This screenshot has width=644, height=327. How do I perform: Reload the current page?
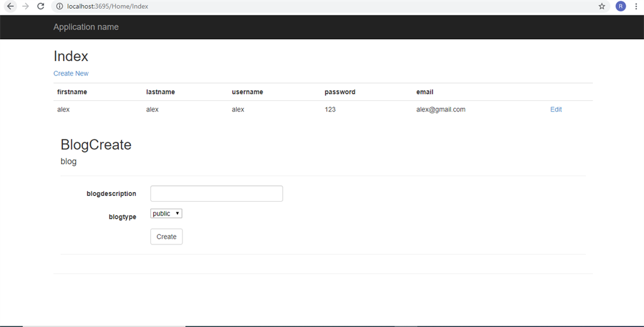click(x=41, y=6)
